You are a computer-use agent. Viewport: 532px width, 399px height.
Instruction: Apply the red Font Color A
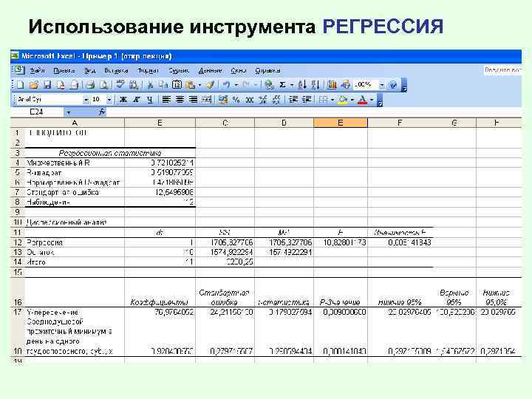[363, 100]
